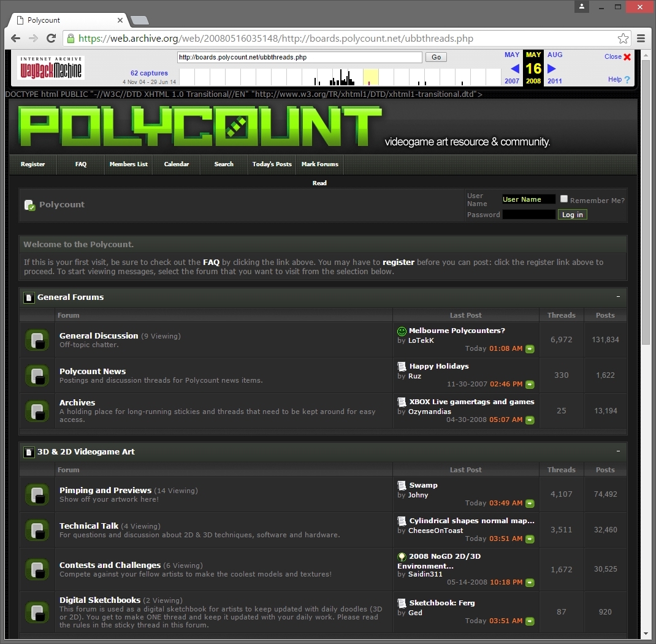
Task: Click the Pimping and Previews forum status icon
Action: (x=37, y=494)
